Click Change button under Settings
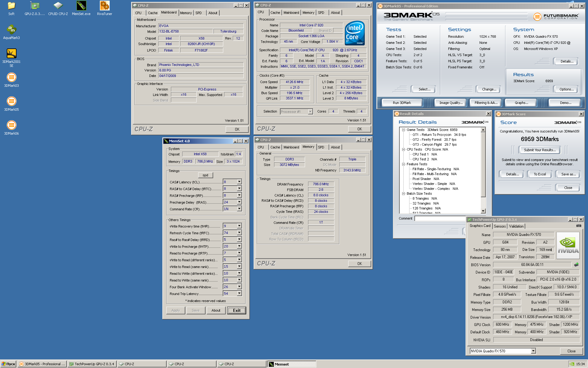Image resolution: width=588 pixels, height=368 pixels. click(x=489, y=89)
